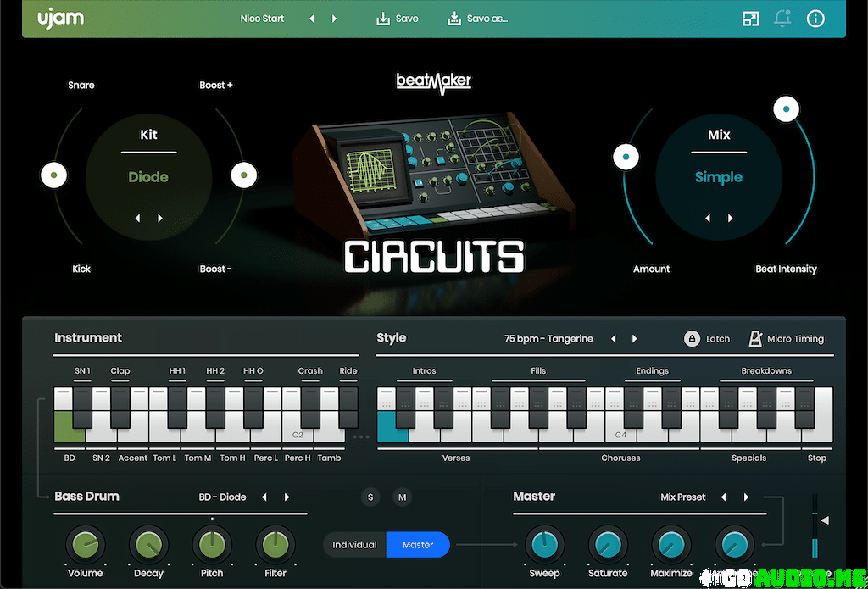Click the Bass Drum Decay knob
The image size is (868, 589).
coord(148,545)
